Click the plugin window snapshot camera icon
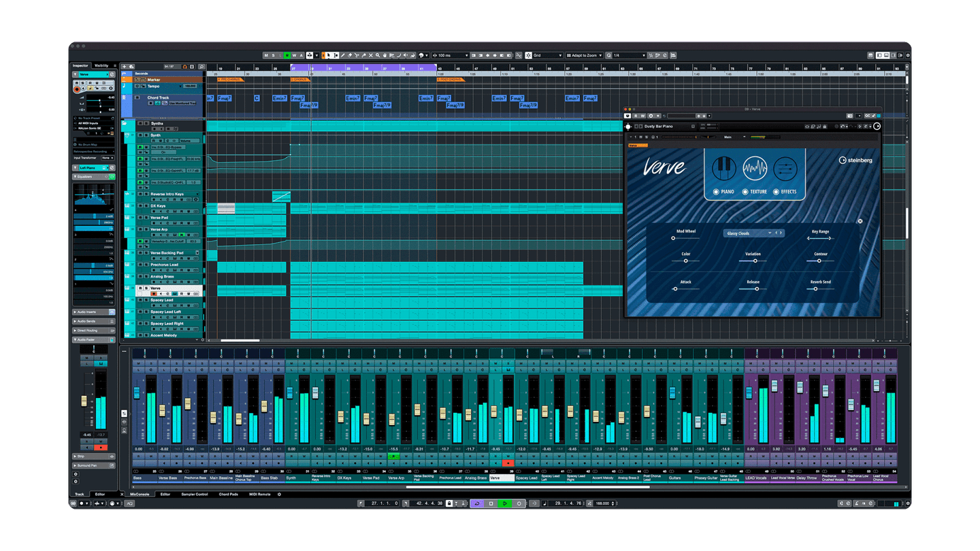The height and width of the screenshot is (551, 980). (x=849, y=116)
